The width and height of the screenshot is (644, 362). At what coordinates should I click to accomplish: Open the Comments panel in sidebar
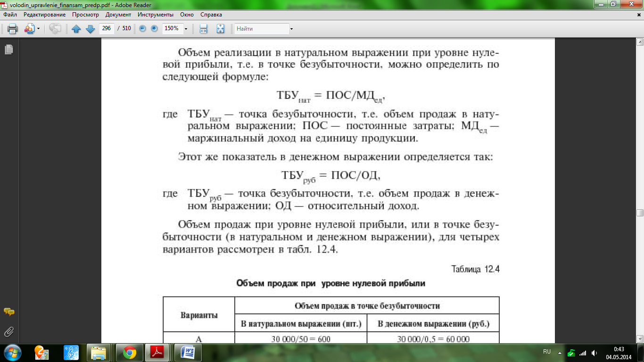8,312
